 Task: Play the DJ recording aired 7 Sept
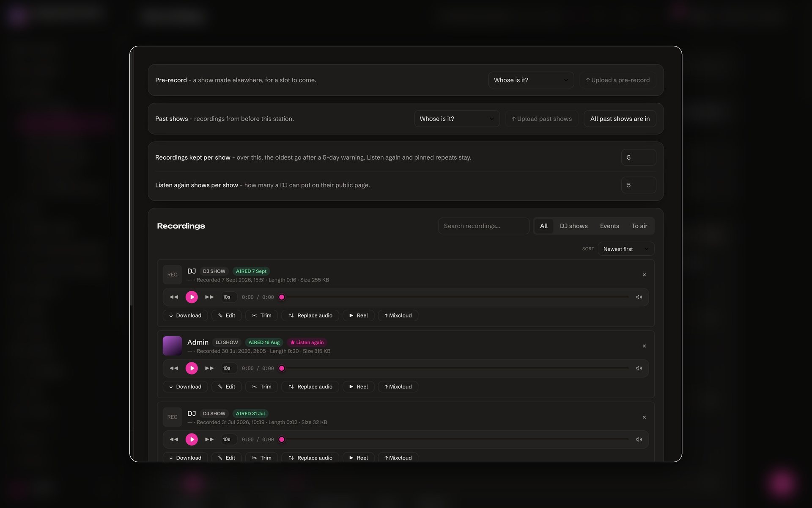[192, 297]
